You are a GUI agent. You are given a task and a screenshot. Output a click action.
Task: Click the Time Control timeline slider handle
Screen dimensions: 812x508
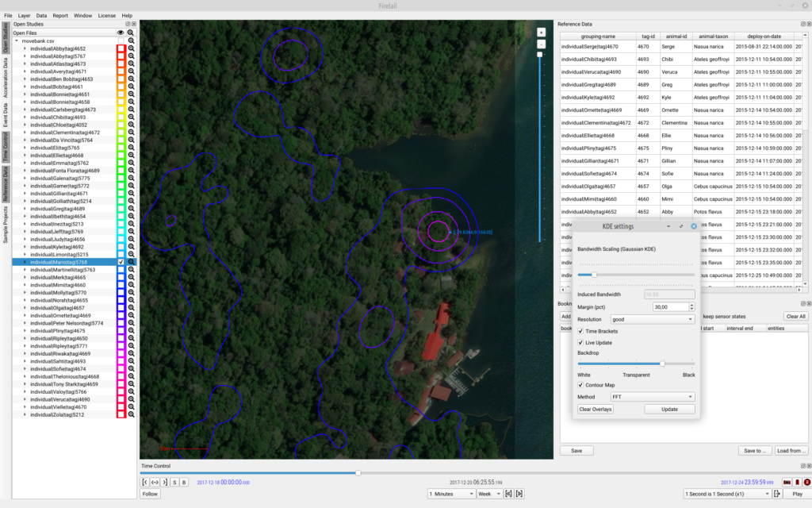pos(358,473)
